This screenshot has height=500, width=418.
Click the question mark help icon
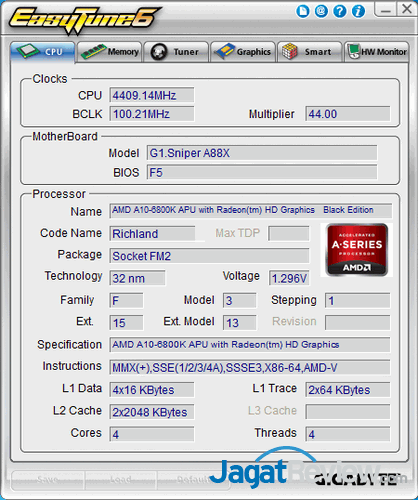[340, 11]
